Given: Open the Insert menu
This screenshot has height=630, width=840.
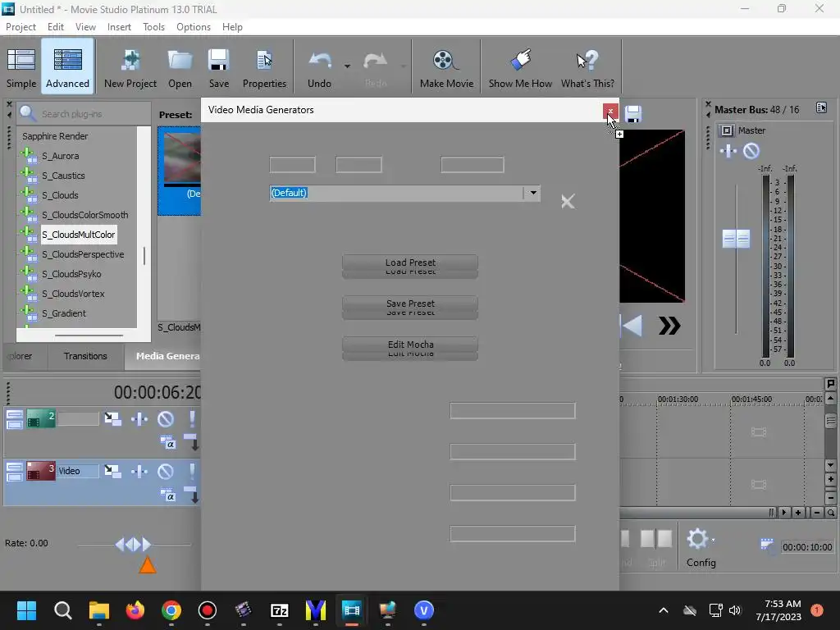Looking at the screenshot, I should tap(119, 27).
